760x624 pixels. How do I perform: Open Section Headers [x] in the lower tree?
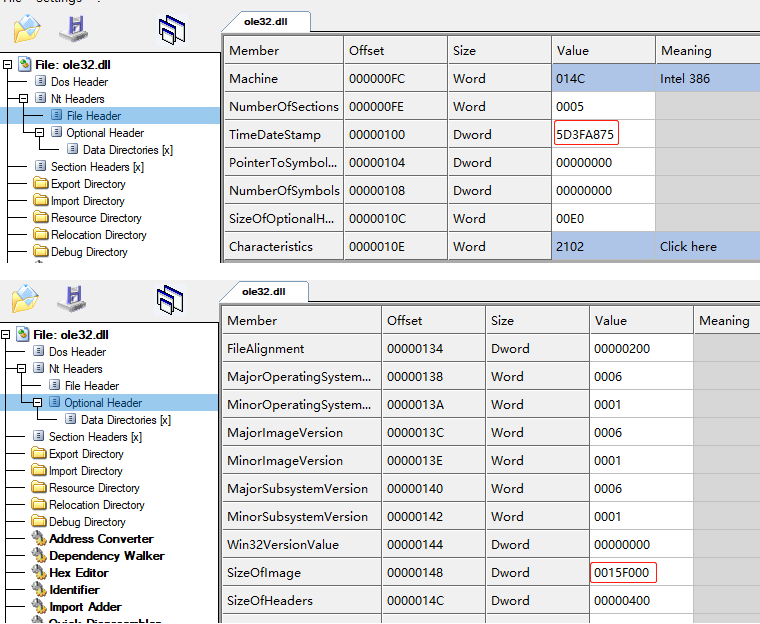point(95,436)
